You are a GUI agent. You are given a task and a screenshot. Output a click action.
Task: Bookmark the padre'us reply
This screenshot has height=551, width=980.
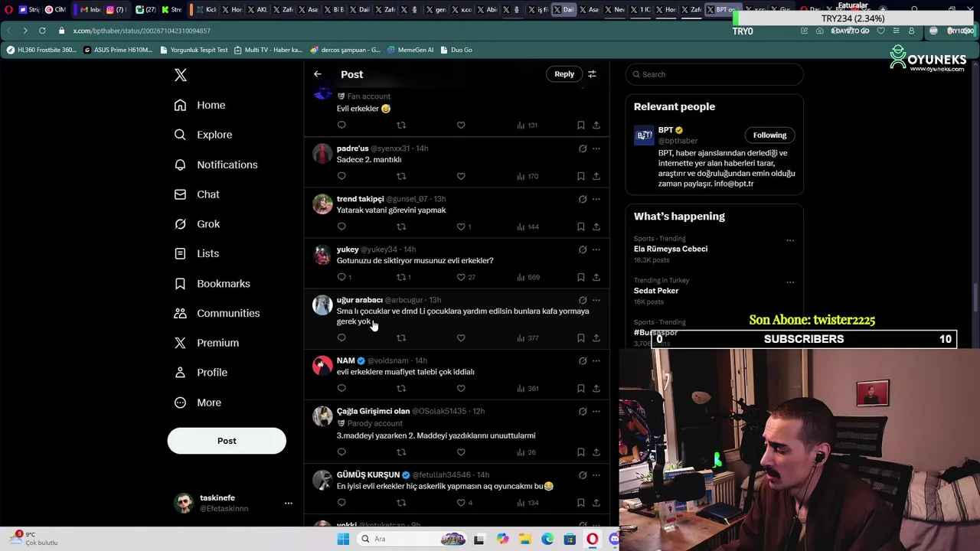point(581,176)
